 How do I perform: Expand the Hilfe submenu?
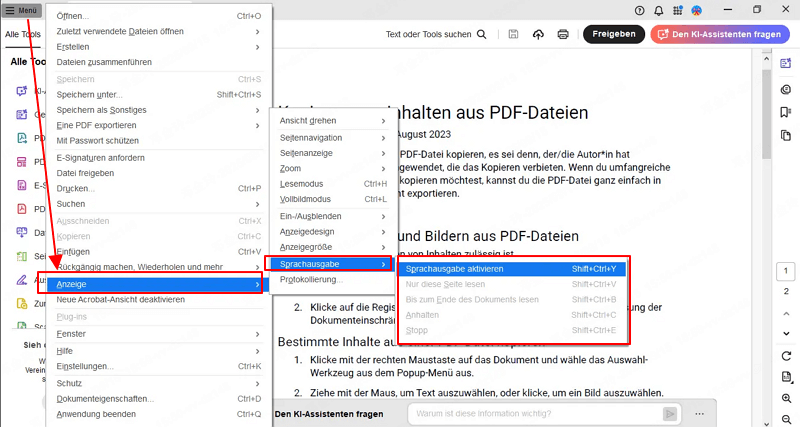pos(158,351)
